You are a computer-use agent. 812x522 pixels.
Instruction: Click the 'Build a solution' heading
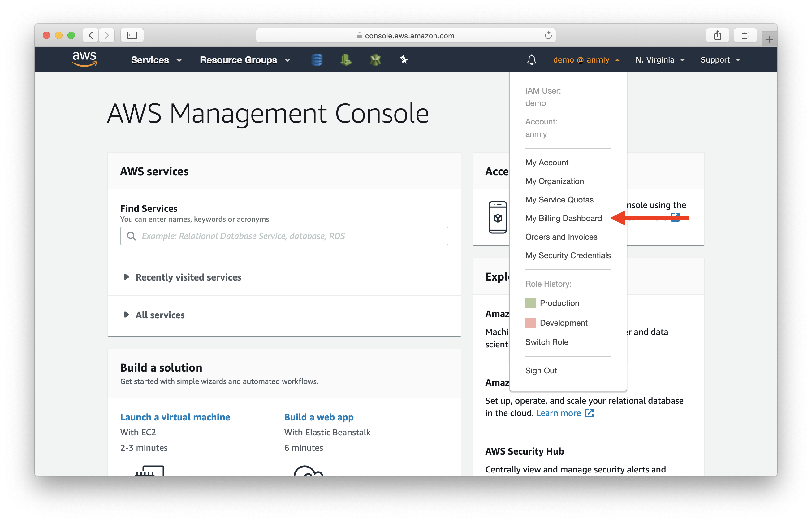161,368
